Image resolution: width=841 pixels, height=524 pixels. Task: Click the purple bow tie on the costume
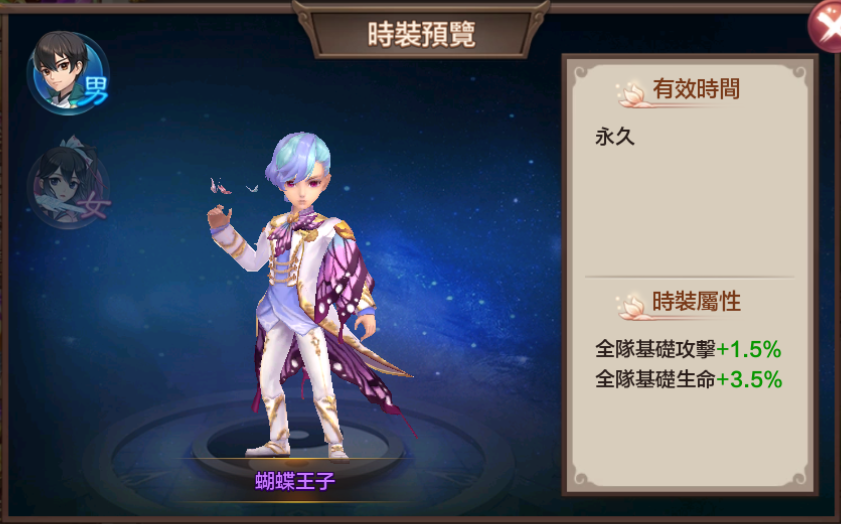[x=292, y=225]
